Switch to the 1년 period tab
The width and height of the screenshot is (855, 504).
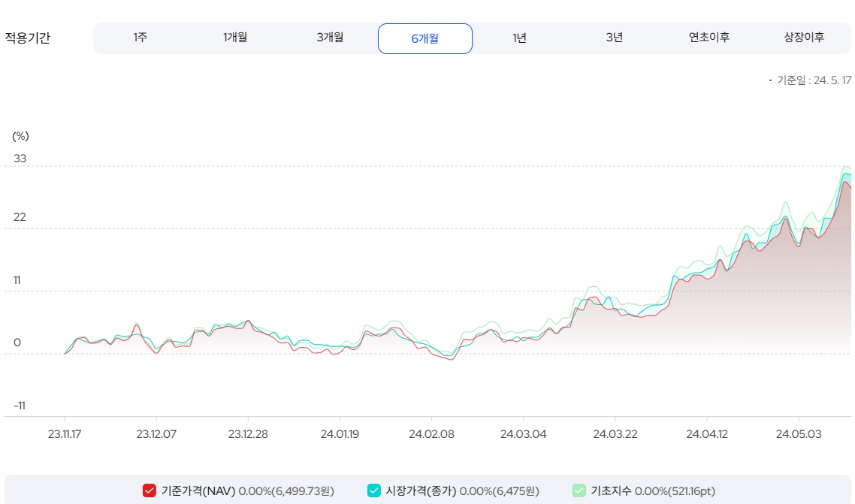coord(520,38)
